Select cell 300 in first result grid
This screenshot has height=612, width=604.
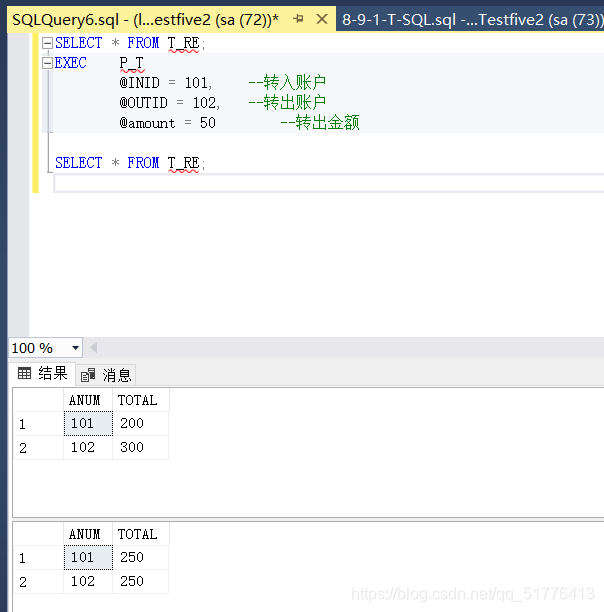140,448
